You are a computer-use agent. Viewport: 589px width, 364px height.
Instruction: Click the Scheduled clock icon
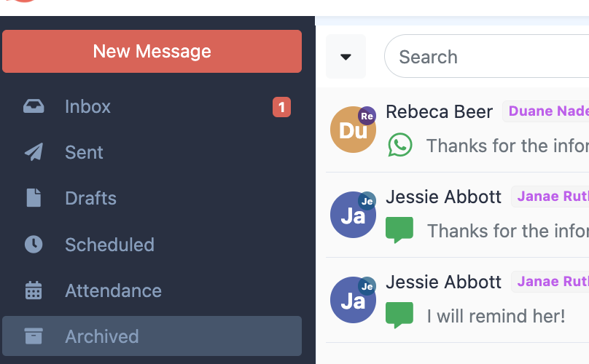click(x=34, y=245)
